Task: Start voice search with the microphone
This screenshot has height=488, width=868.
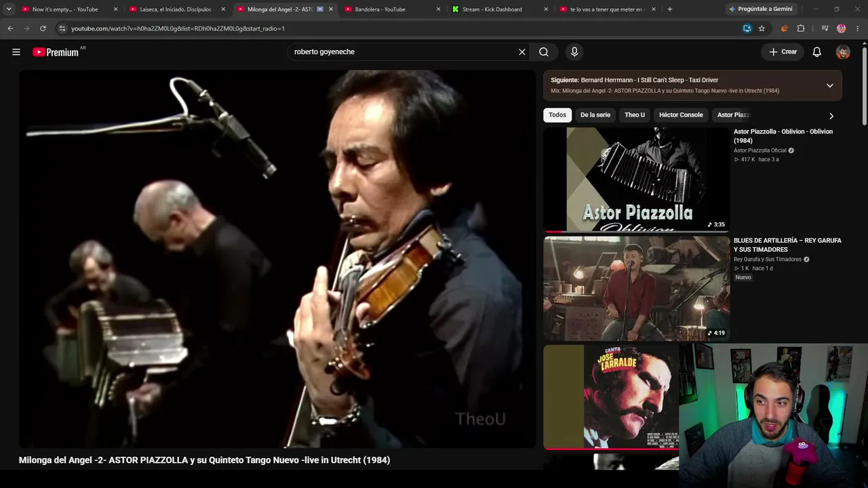Action: tap(574, 52)
